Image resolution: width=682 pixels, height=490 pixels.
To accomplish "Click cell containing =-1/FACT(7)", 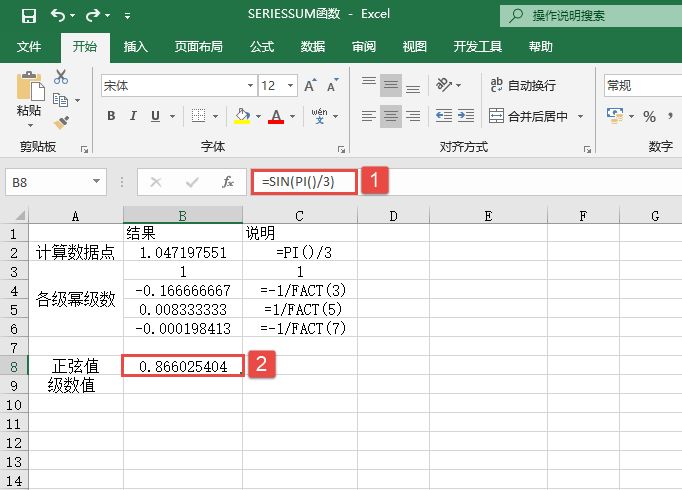I will [300, 328].
